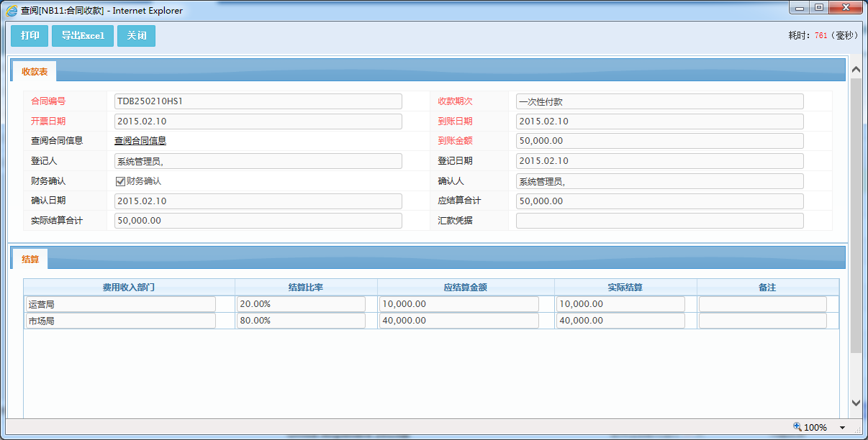
Task: Click the 费用收入部门 column header
Action: click(129, 288)
